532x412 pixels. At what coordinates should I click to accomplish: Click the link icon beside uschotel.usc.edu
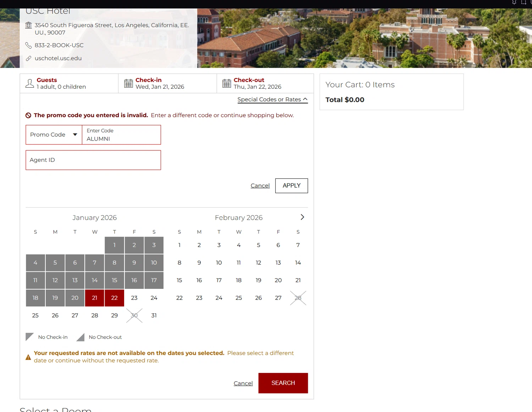point(29,58)
